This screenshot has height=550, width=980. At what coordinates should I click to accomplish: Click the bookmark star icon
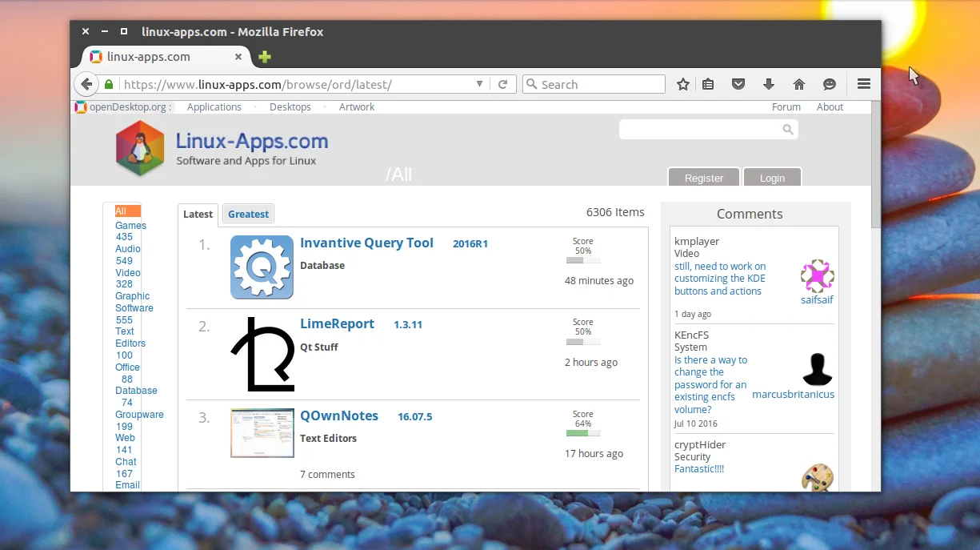[x=683, y=84]
